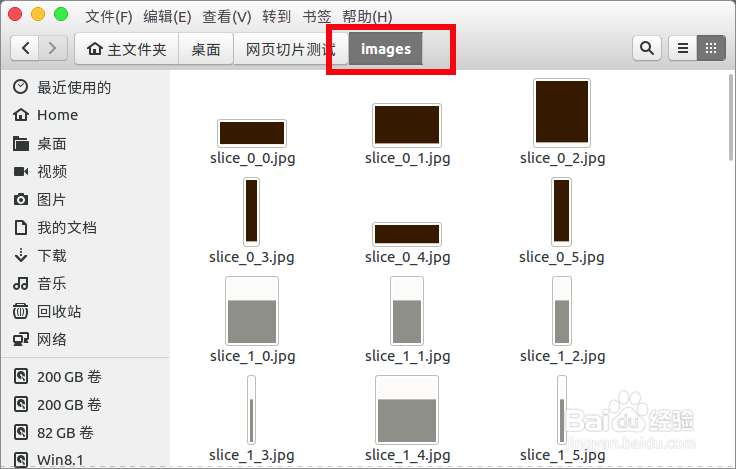The image size is (736, 469).
Task: Select slice_0_5.jpg thumbnail
Action: point(561,212)
